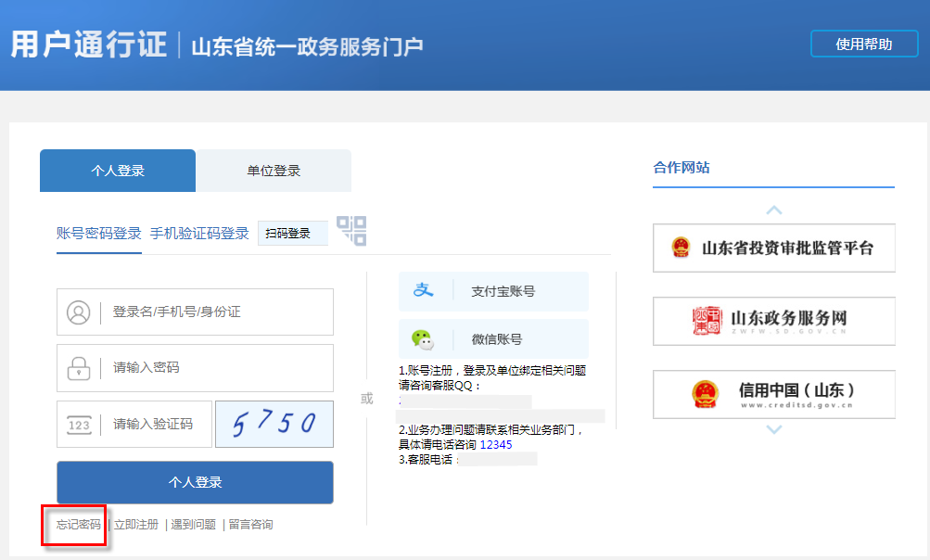930x560 pixels.
Task: Select 账号密码登录 method
Action: click(99, 234)
